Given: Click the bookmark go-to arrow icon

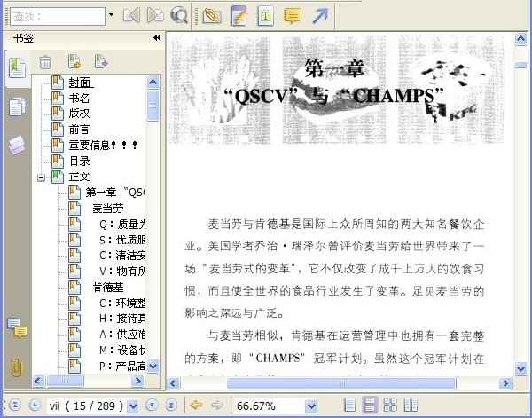Looking at the screenshot, I should click(x=101, y=61).
